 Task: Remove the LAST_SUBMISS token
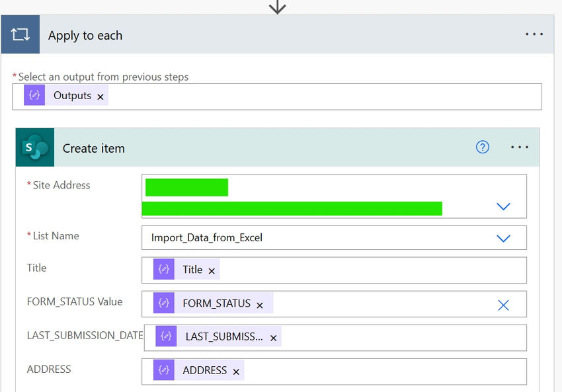[x=273, y=336]
